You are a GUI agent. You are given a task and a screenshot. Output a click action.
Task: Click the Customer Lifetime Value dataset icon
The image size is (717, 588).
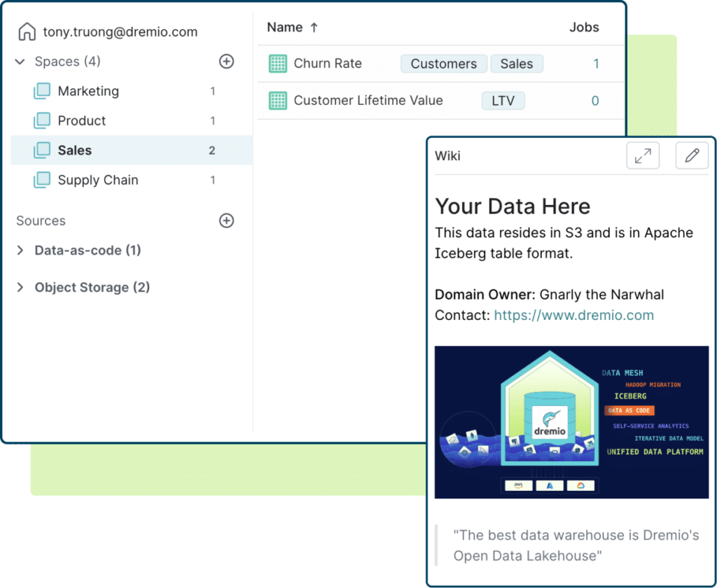[x=277, y=101]
